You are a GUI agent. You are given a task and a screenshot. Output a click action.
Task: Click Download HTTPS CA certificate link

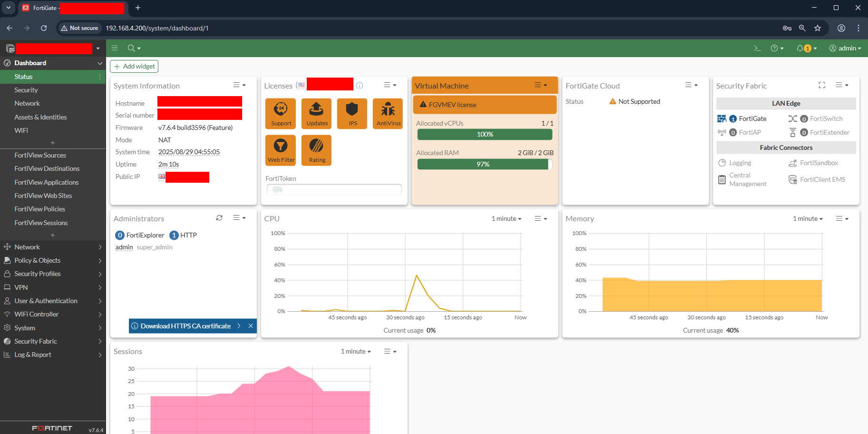click(x=185, y=326)
